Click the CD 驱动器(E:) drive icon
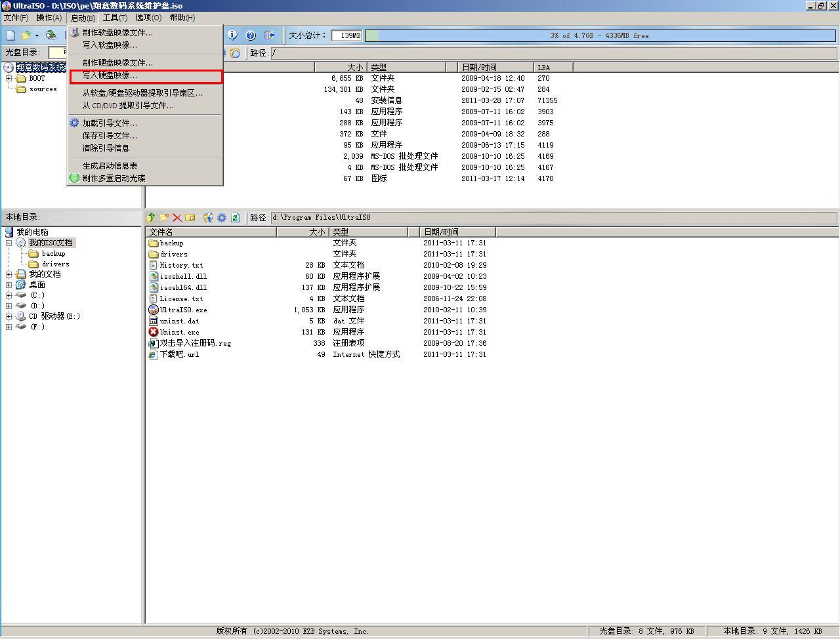This screenshot has width=840, height=639. 21,316
